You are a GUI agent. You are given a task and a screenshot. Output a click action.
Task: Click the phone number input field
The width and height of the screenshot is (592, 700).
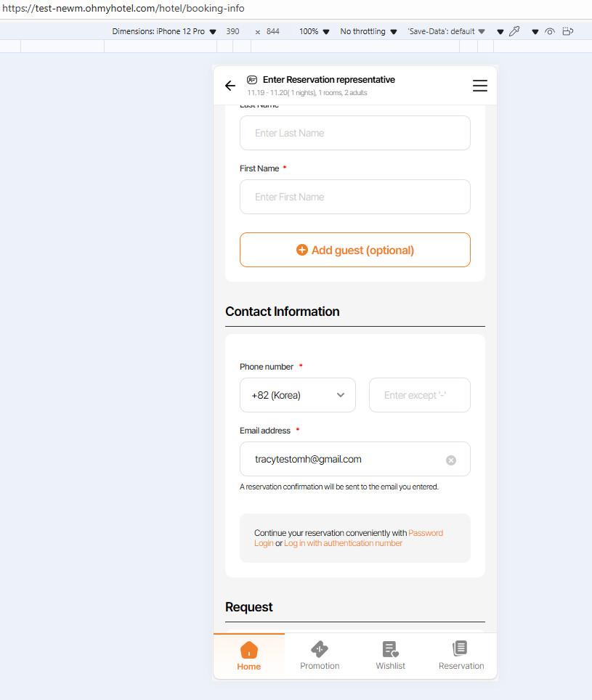click(x=420, y=395)
